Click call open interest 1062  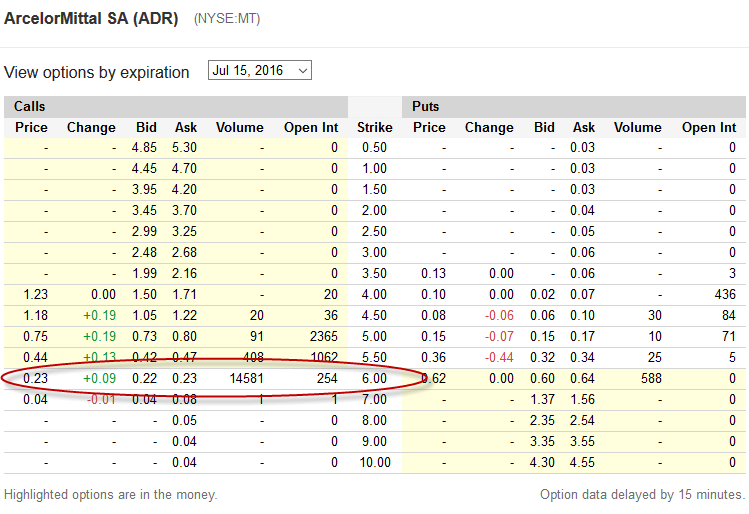coord(324,358)
